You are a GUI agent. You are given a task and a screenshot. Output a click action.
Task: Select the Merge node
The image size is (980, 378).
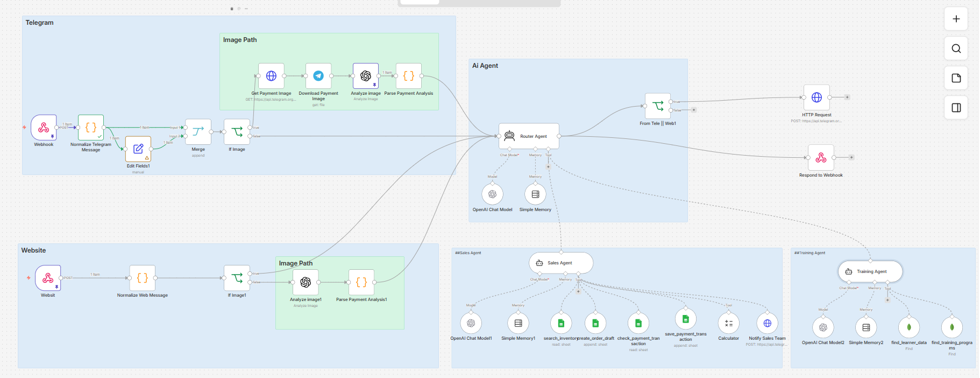(x=198, y=132)
